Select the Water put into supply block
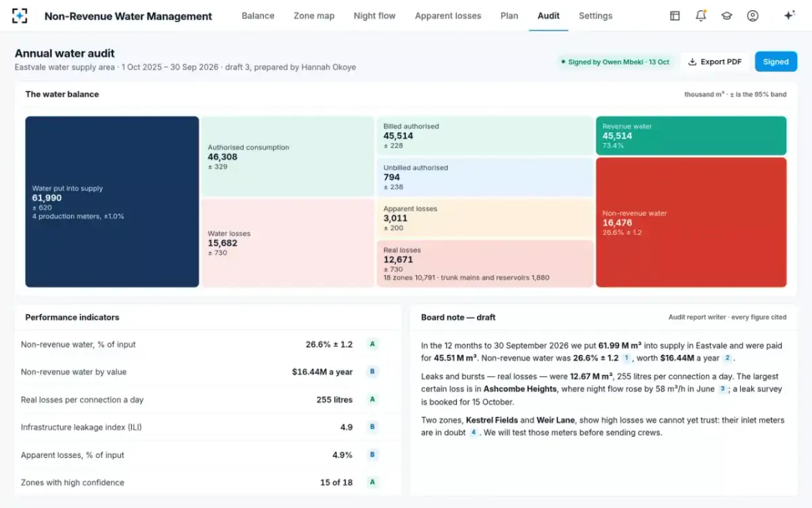The width and height of the screenshot is (812, 508). 112,202
